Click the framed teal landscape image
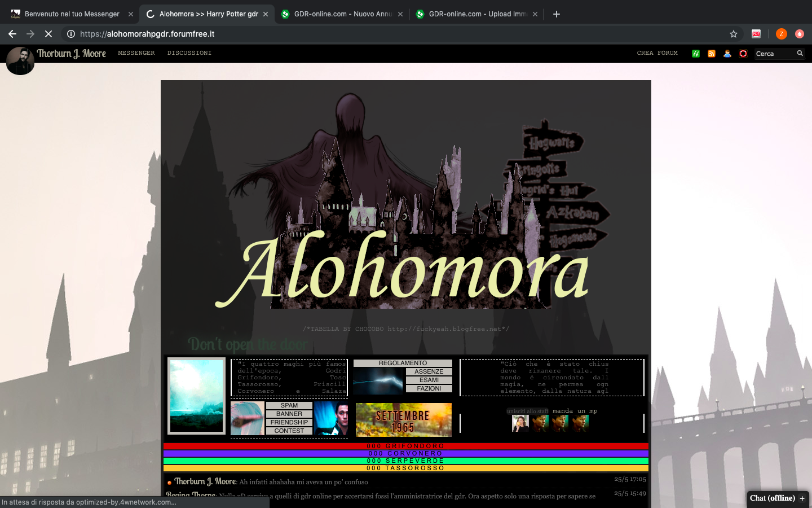This screenshot has width=812, height=508. pyautogui.click(x=197, y=396)
